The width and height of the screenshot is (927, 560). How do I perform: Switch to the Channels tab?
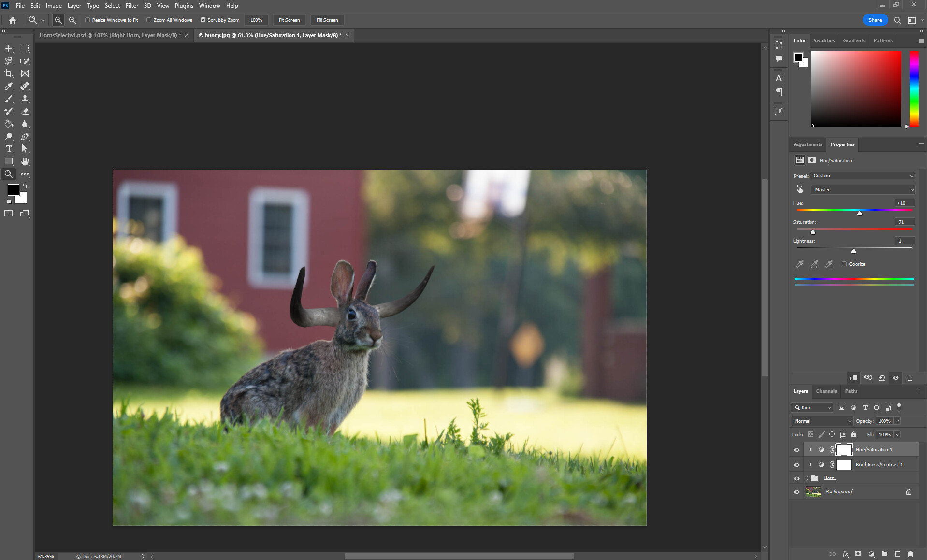(x=826, y=391)
